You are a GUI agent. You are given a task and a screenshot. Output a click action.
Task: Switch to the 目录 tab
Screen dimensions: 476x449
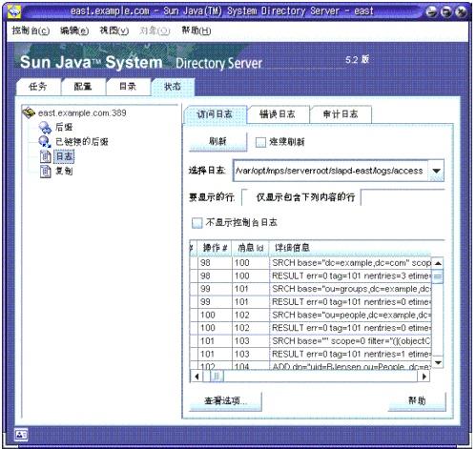[128, 87]
